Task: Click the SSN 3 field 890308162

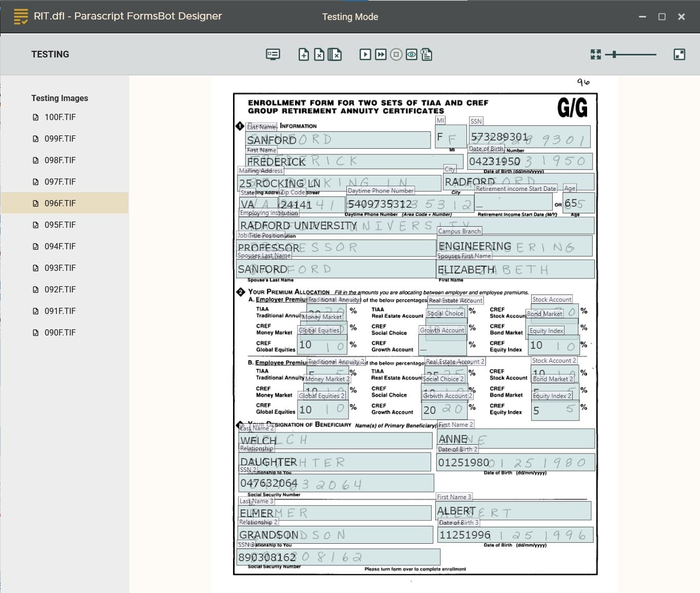Action: (339, 558)
